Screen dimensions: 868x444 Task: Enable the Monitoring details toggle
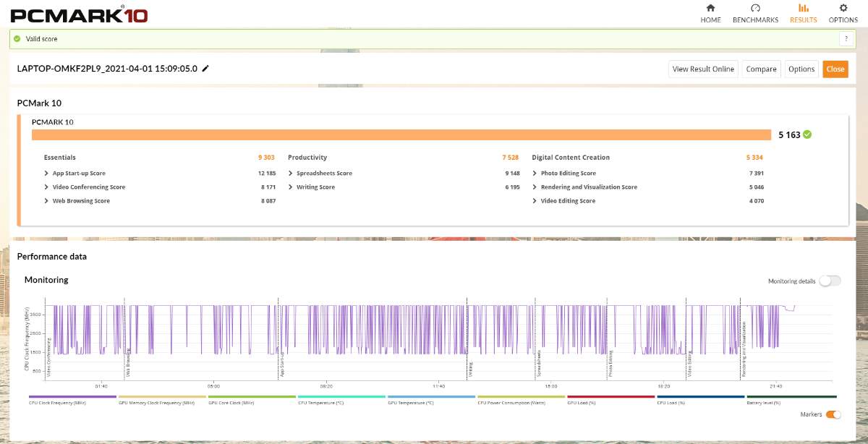point(830,281)
